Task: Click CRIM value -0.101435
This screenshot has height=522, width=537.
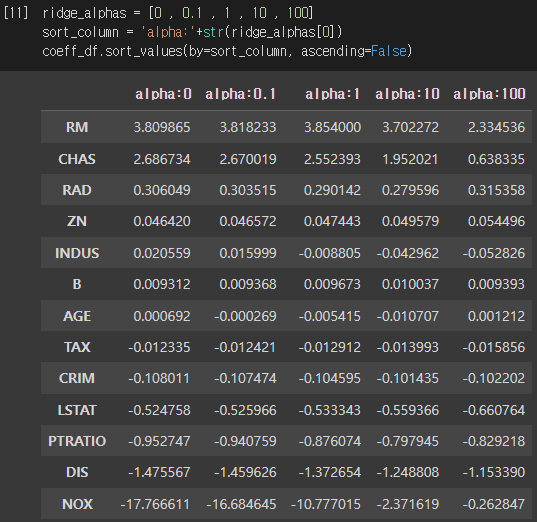Action: coord(408,378)
